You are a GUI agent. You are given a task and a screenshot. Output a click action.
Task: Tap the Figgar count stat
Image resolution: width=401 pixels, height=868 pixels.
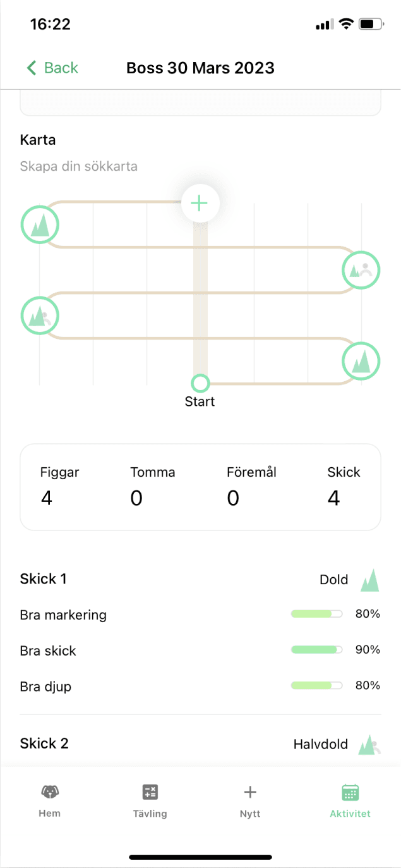[x=60, y=487]
